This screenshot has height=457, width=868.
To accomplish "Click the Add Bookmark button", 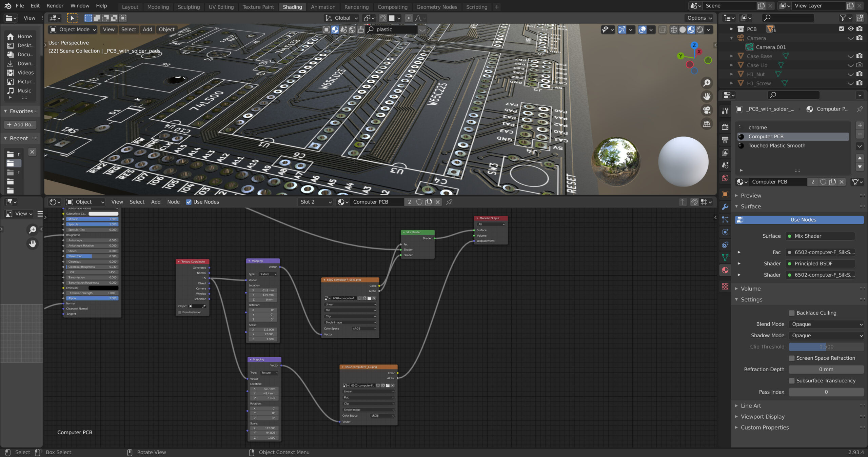I will (21, 124).
